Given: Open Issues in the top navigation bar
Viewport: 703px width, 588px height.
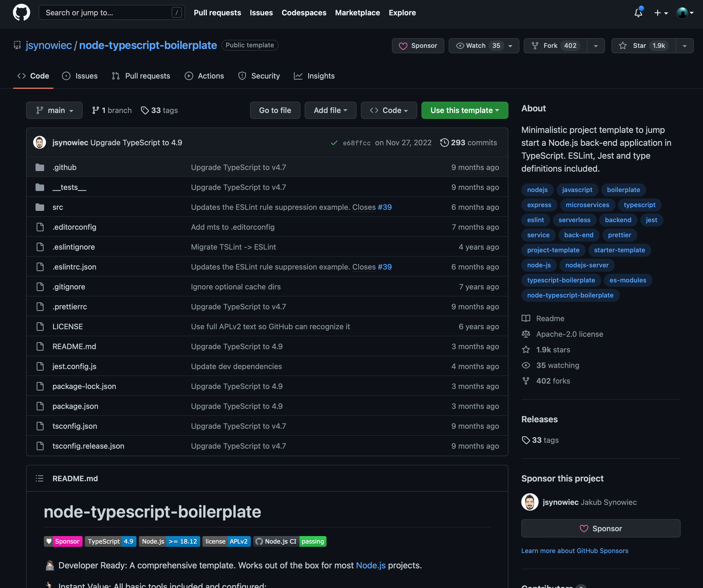Looking at the screenshot, I should click(x=261, y=13).
